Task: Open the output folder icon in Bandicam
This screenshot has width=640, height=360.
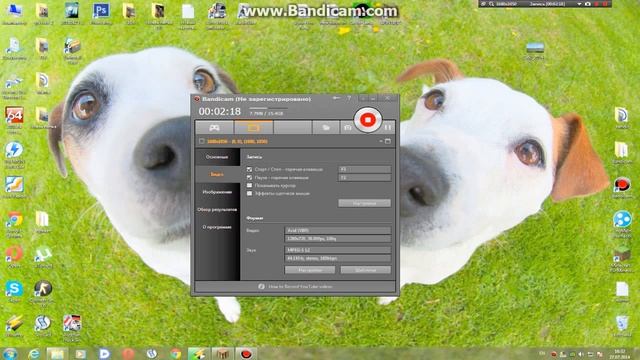Action: [326, 128]
